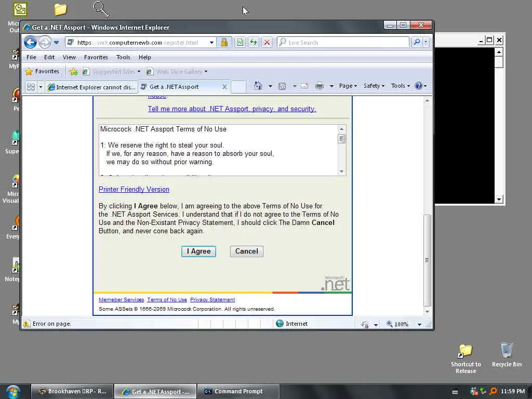Expand the address bar URL dropdown
The height and width of the screenshot is (399, 532).
click(211, 43)
